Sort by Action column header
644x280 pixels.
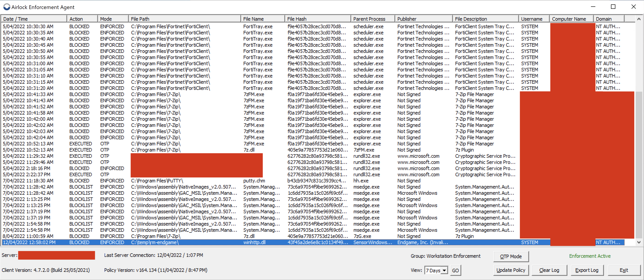[82, 19]
